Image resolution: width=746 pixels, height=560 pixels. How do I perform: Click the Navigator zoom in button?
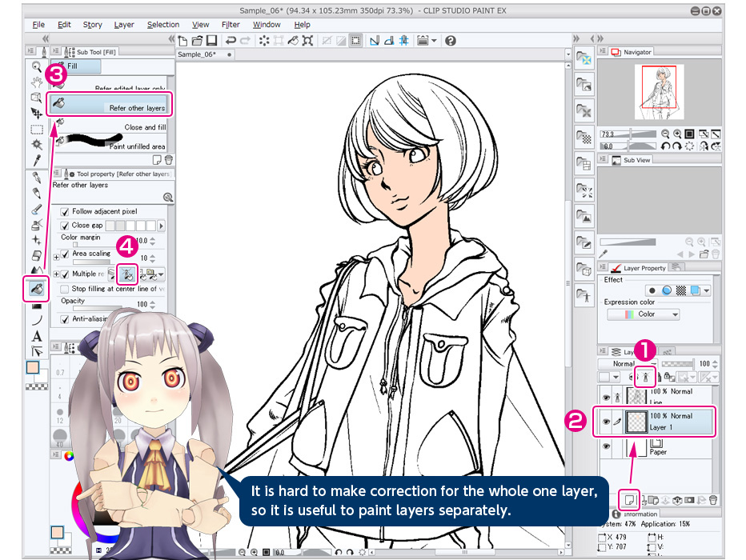[678, 134]
